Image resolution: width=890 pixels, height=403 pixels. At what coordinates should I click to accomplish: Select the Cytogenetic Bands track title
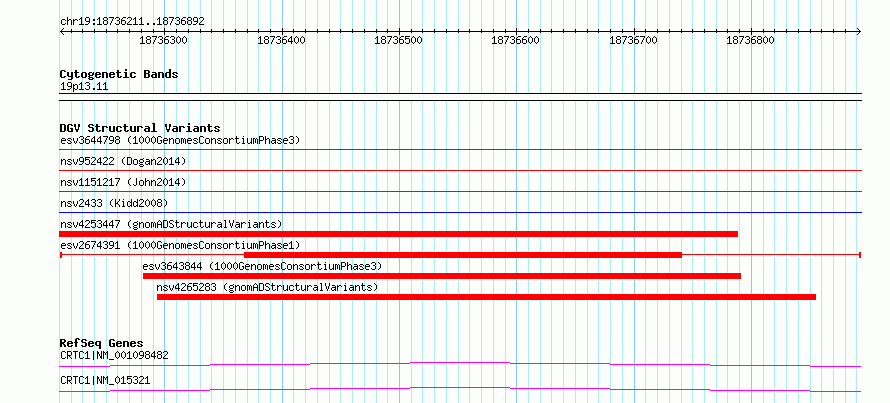119,74
